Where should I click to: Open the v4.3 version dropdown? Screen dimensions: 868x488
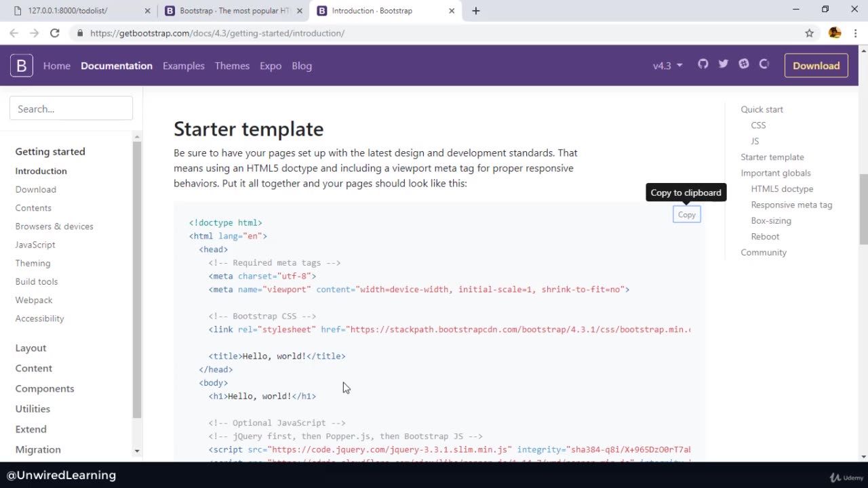(667, 66)
